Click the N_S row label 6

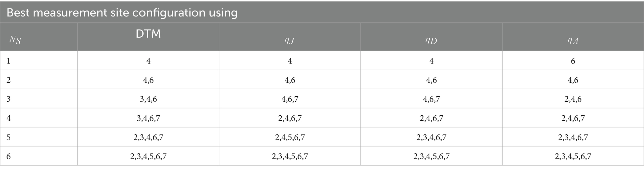coord(9,156)
